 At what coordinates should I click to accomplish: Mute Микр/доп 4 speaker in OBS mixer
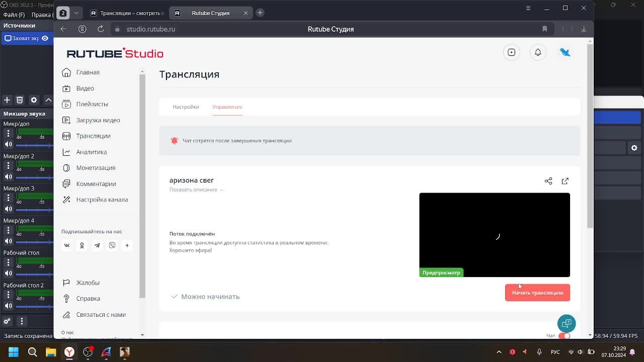point(8,241)
